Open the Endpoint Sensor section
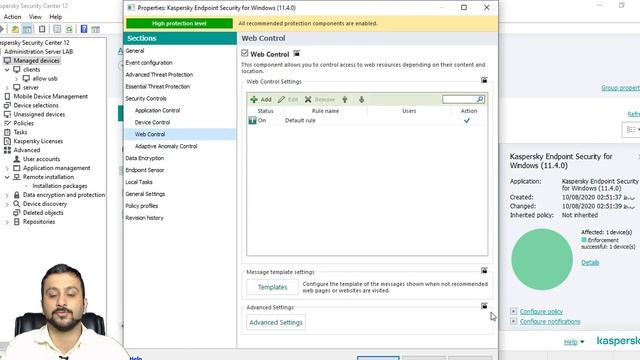The width and height of the screenshot is (640, 360). pyautogui.click(x=144, y=170)
